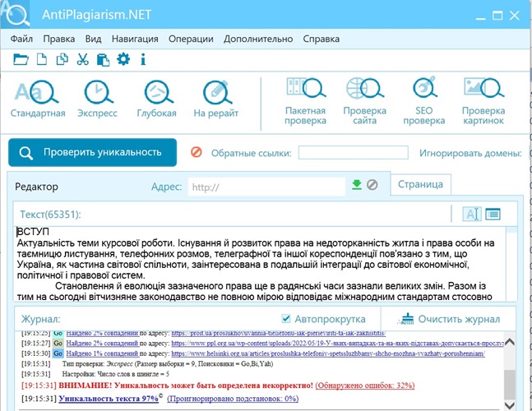This screenshot has height=411, width=532.
Task: Open Проверка сайта tool
Action: pos(365,101)
